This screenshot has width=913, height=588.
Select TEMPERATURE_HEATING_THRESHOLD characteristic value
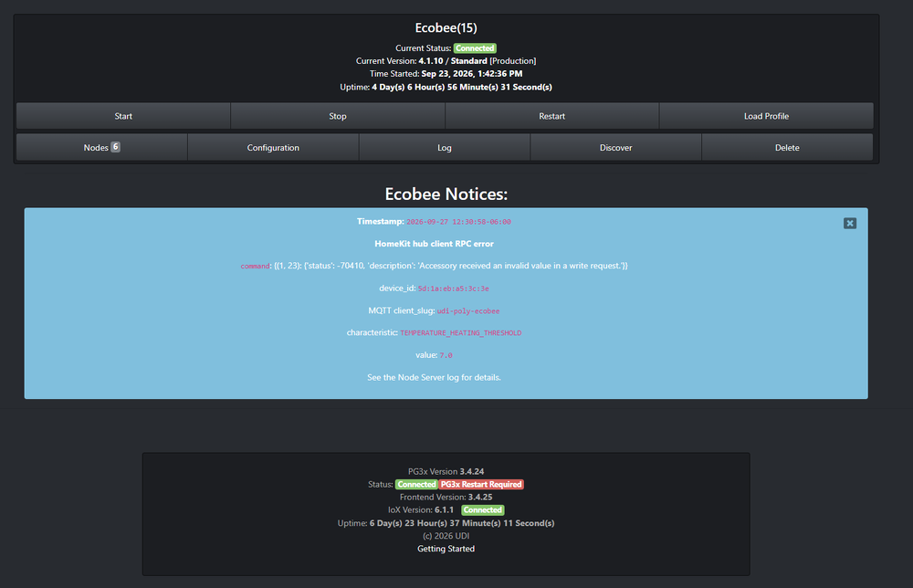click(461, 333)
